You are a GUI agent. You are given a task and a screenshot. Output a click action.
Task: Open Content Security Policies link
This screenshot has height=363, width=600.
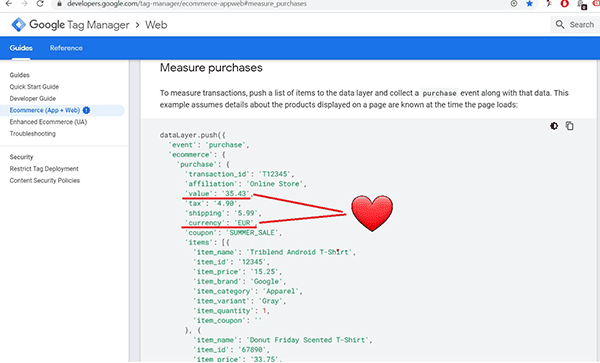coord(45,181)
